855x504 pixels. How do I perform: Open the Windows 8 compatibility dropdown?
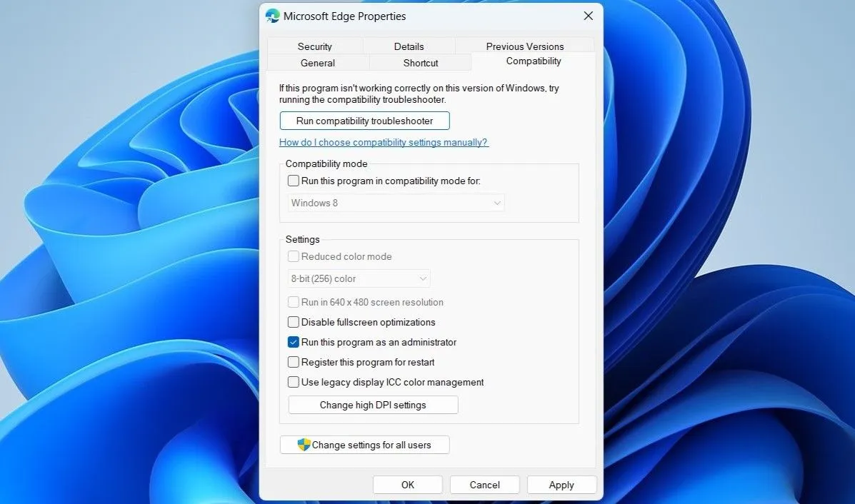pyautogui.click(x=396, y=203)
